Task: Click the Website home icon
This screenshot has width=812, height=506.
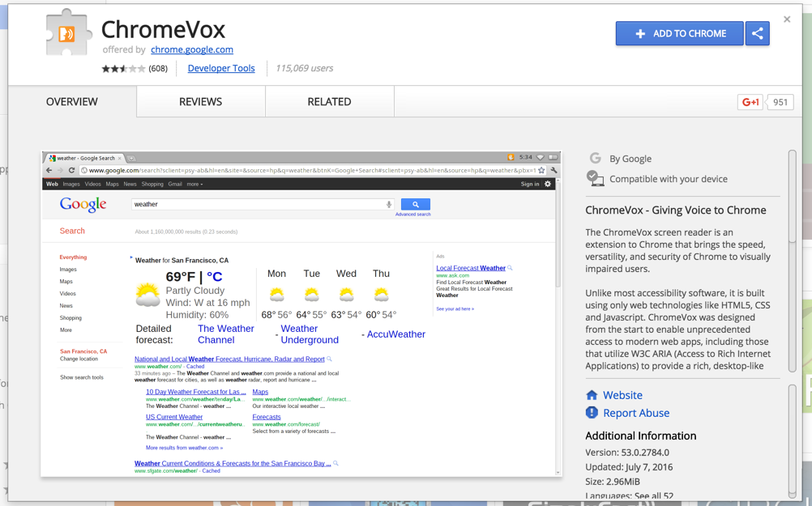Action: tap(592, 395)
